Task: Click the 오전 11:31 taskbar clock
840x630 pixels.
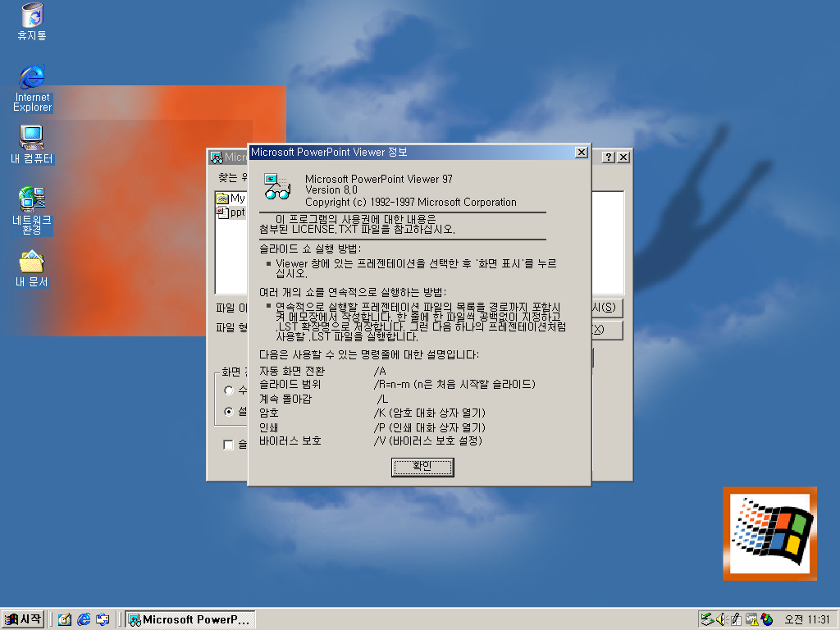Action: coord(807,619)
